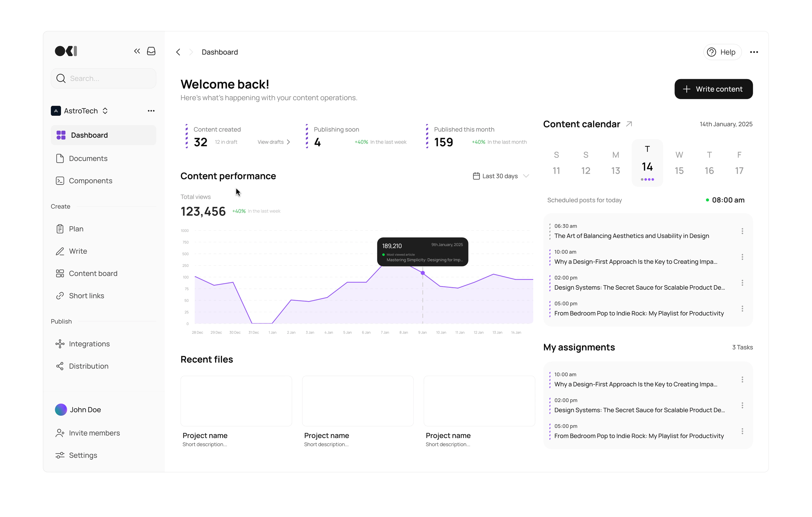Click the 123,456 total views value

click(x=203, y=212)
